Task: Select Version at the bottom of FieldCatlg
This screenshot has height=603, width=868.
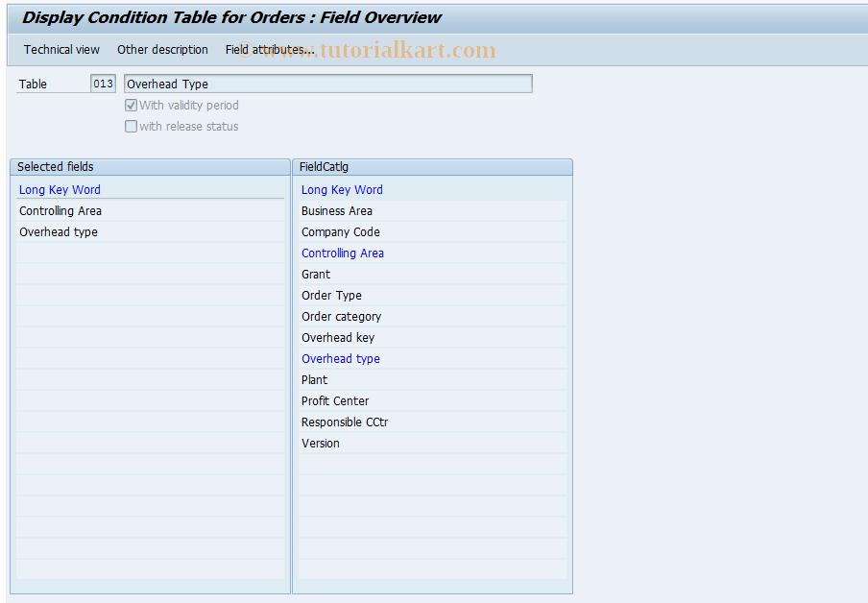Action: (321, 443)
